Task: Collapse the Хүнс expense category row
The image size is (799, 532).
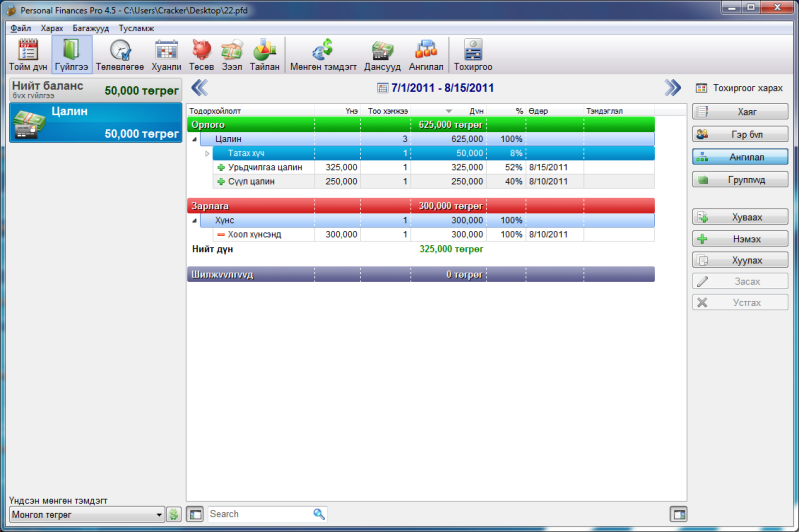Action: pos(194,220)
